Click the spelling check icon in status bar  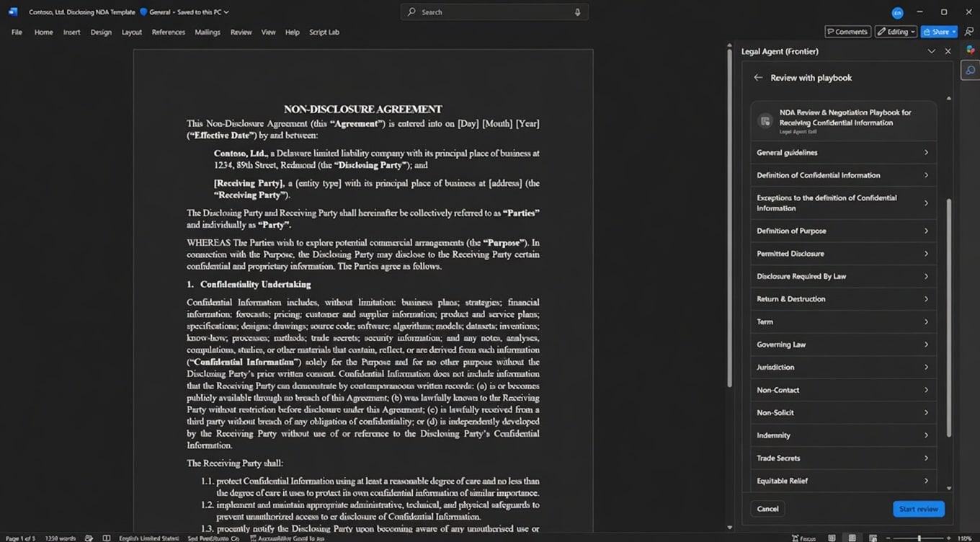89,538
